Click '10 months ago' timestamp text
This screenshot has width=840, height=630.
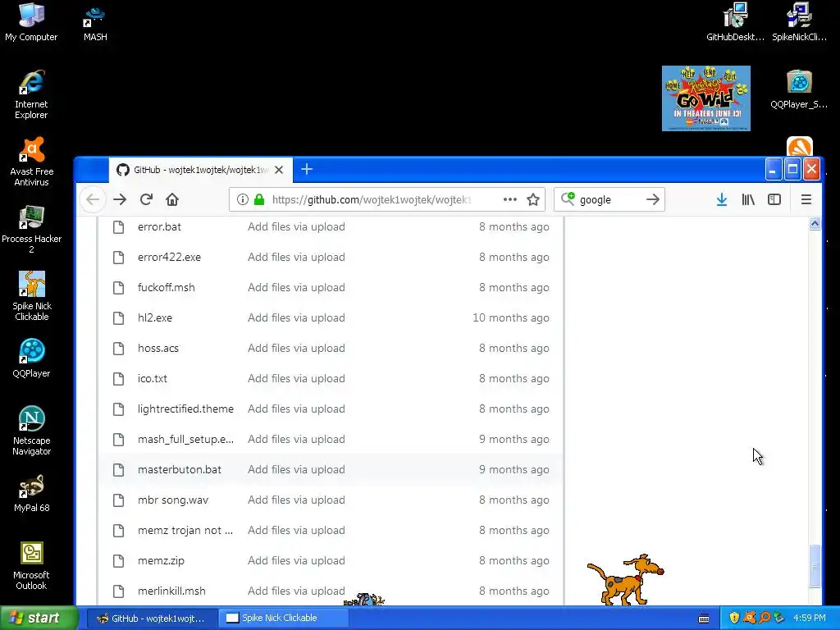(510, 317)
